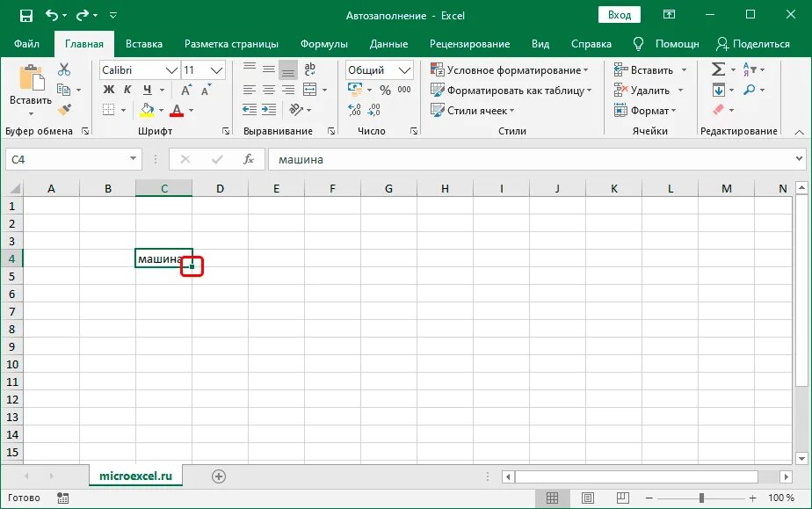Open the Calibri font name dropdown
This screenshot has width=812, height=509.
coord(171,70)
